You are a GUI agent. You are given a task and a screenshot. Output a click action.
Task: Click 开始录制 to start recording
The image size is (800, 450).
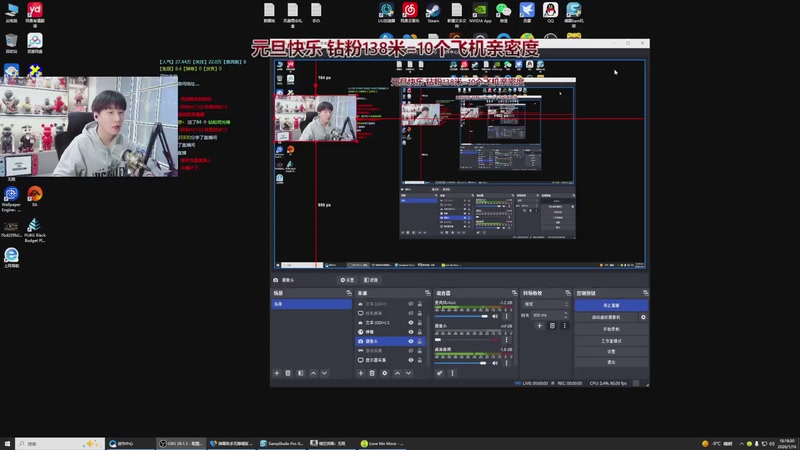click(610, 329)
